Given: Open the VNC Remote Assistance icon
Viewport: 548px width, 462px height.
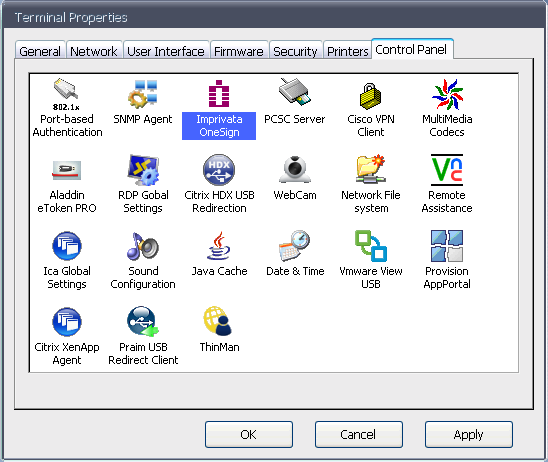Looking at the screenshot, I should pos(447,170).
